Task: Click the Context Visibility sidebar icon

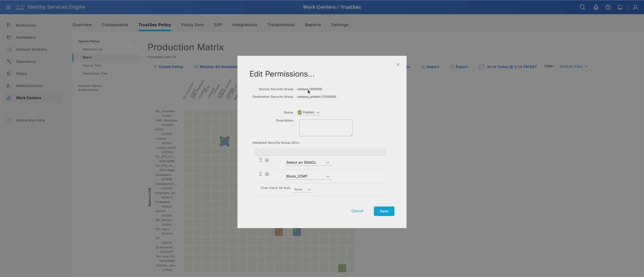Action: [x=9, y=49]
